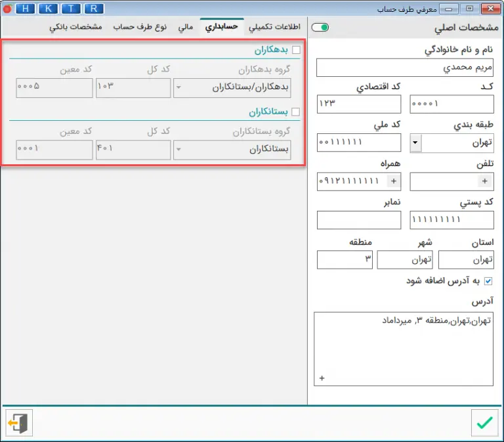
Task: Expand the گروه بستانکاران dropdown
Action: pyautogui.click(x=180, y=150)
